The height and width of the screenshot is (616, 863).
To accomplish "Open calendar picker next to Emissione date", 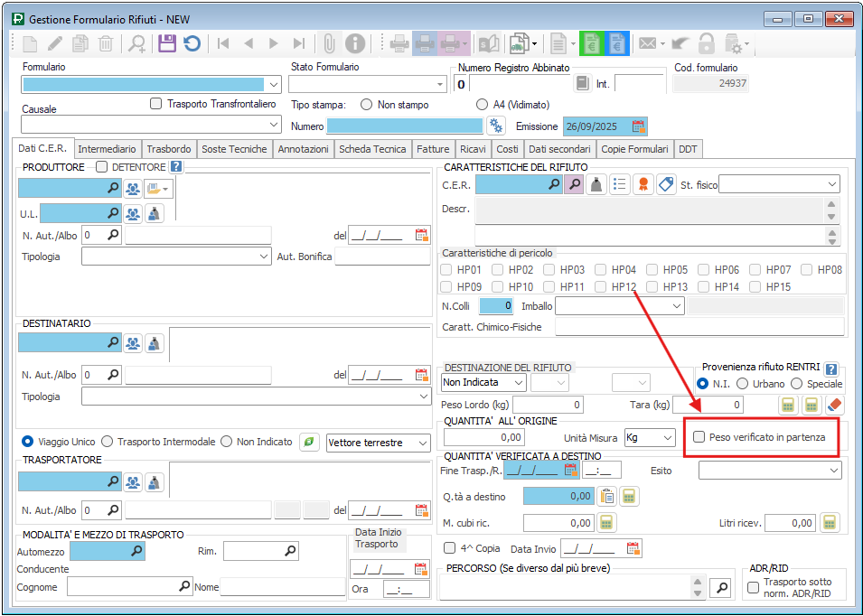I will [x=638, y=126].
